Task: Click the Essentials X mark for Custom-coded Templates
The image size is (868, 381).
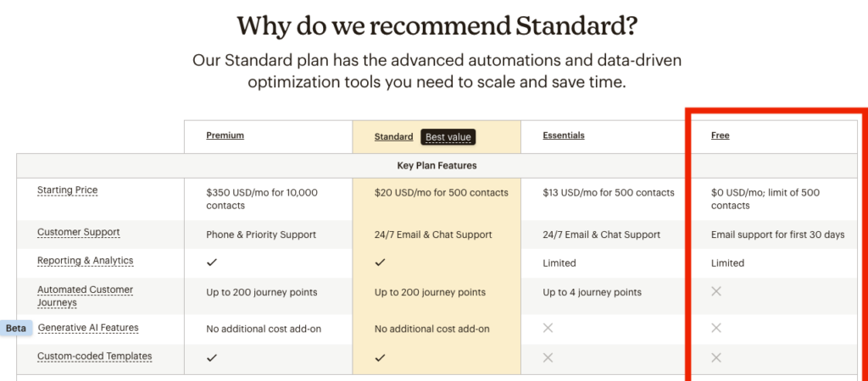Action: click(548, 357)
